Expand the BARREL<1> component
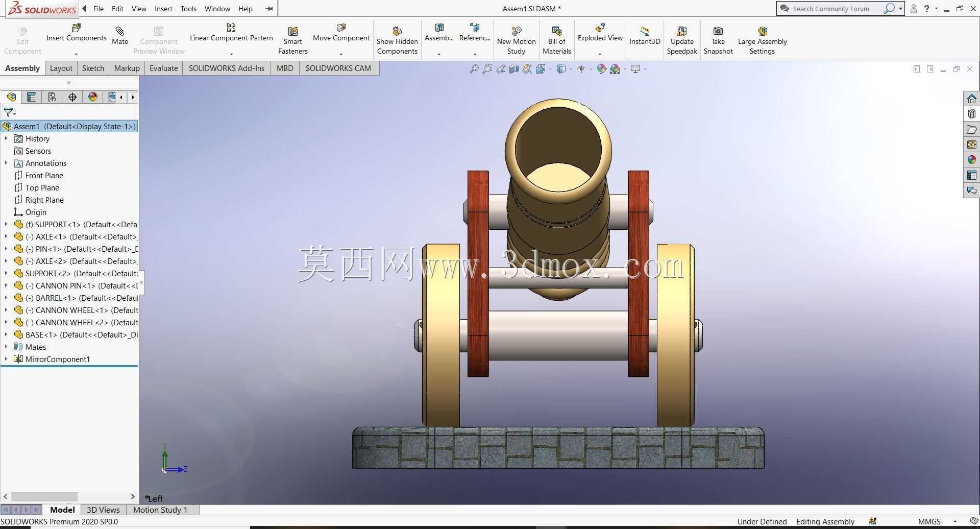980x529 pixels. (6, 298)
